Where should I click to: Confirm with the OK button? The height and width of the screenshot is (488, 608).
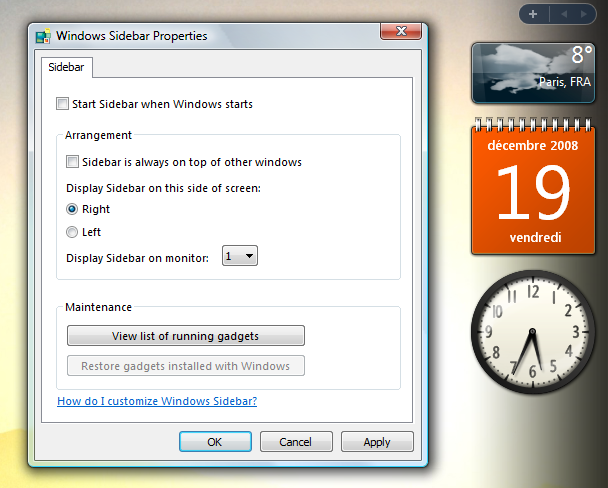pos(215,442)
